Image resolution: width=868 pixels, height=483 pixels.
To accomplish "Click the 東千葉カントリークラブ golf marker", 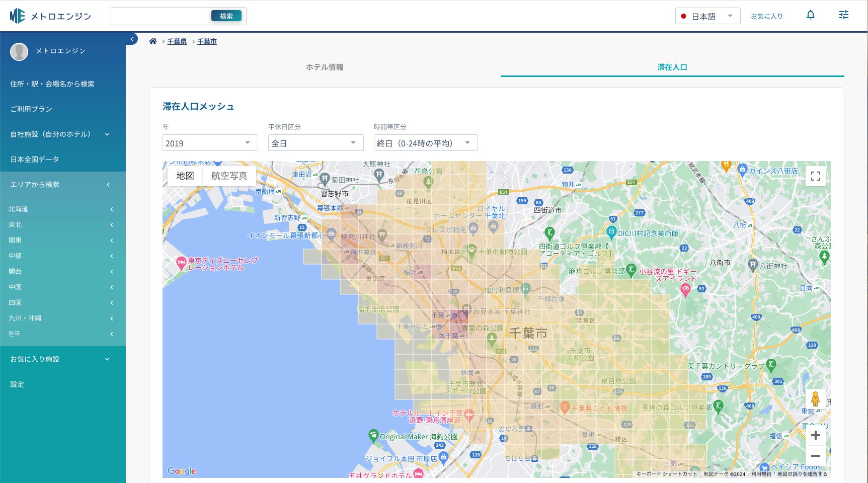I will [771, 365].
